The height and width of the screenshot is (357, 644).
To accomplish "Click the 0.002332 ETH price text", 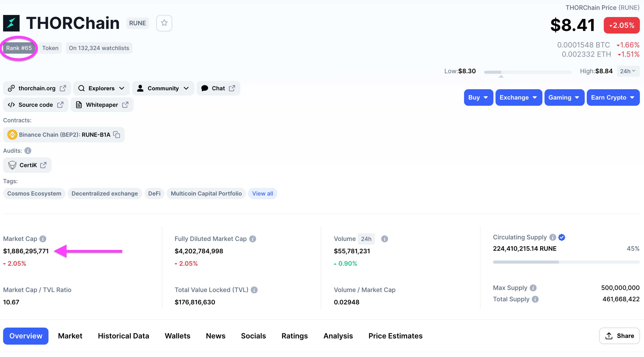I will click(x=586, y=54).
